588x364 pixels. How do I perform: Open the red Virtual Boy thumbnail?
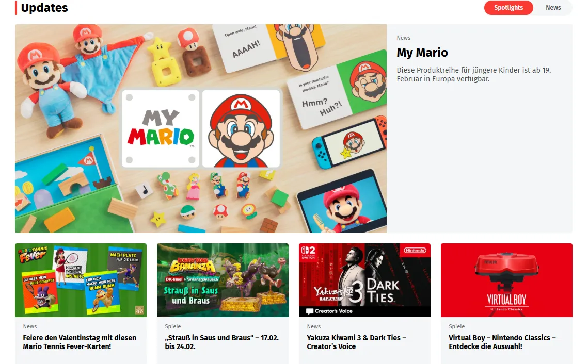[506, 280]
